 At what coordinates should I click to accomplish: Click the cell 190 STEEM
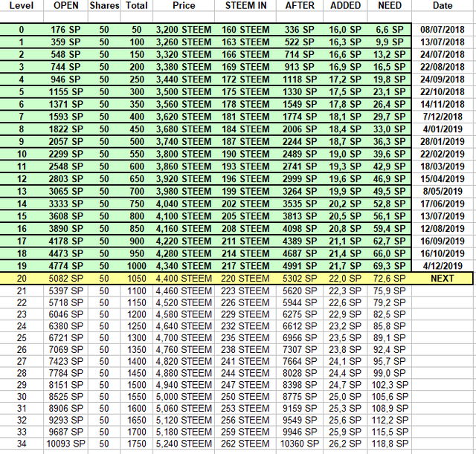point(245,154)
